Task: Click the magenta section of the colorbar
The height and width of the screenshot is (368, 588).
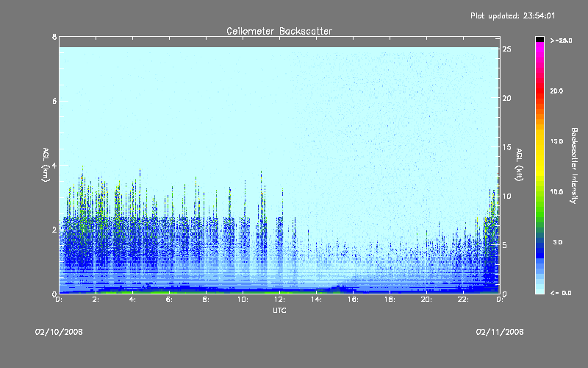Action: pos(539,49)
